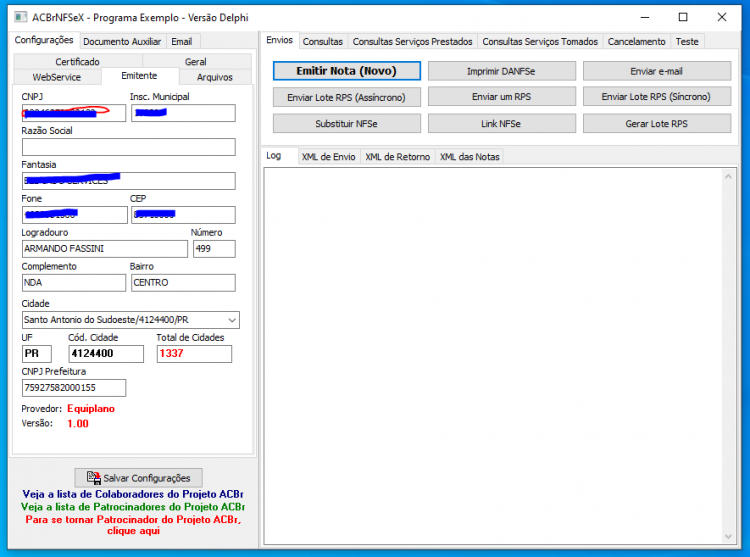Viewport: 750px width, 557px height.
Task: Open the Configurações tab
Action: click(44, 40)
